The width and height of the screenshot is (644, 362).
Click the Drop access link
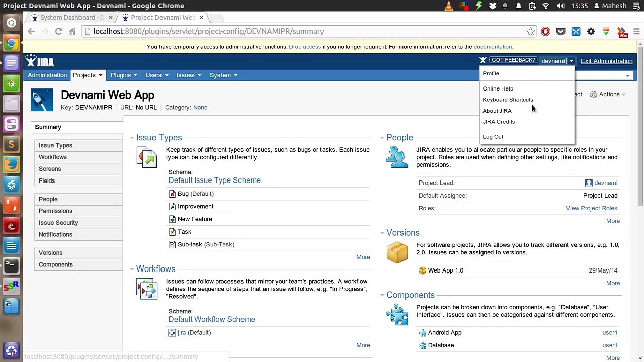305,47
